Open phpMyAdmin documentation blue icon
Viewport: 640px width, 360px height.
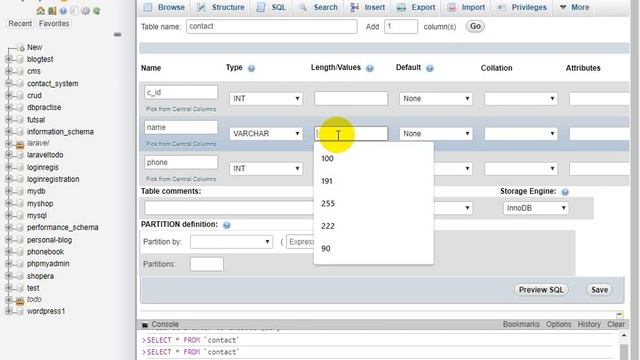[x=63, y=11]
